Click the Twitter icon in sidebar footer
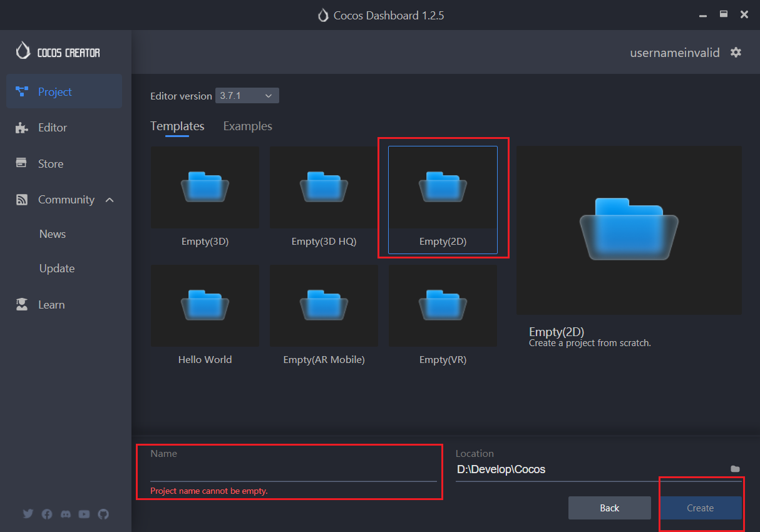This screenshot has height=532, width=760. 28,514
